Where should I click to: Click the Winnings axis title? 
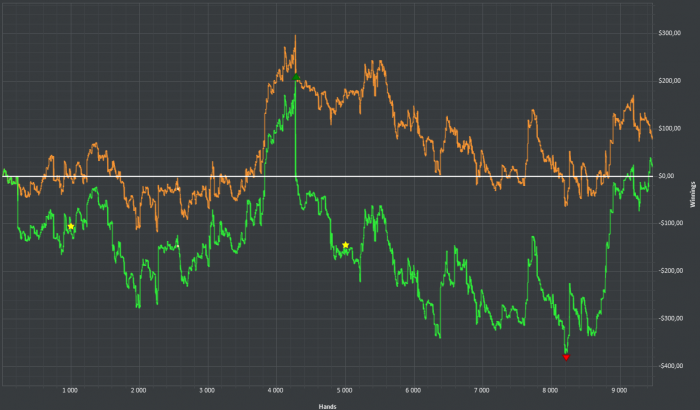coord(693,194)
